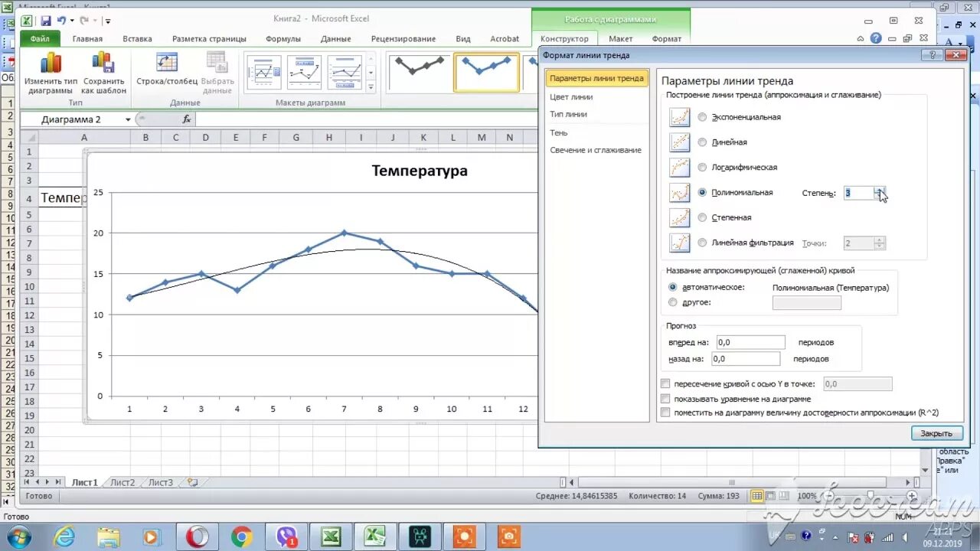Switch to Normal view icon in status bar
Screen dimensions: 980x551
click(757, 496)
